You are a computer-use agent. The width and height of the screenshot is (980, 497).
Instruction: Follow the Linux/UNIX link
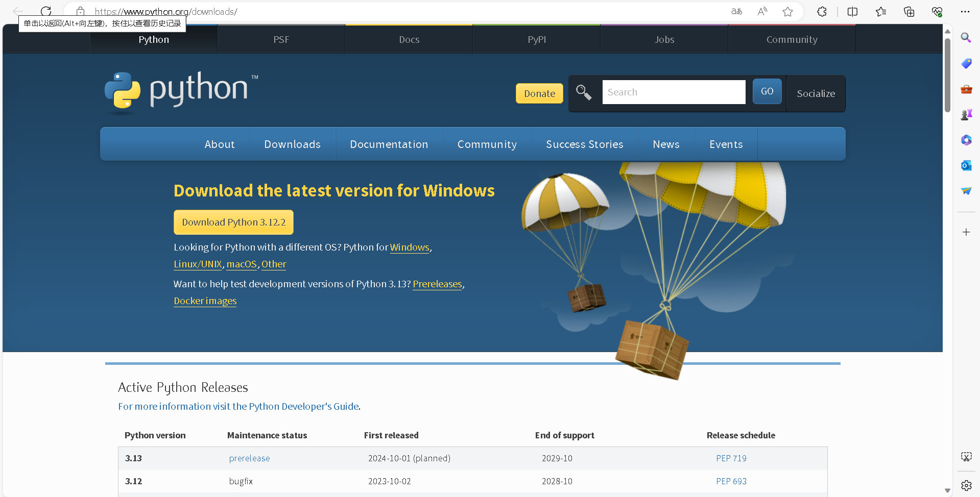tap(198, 264)
